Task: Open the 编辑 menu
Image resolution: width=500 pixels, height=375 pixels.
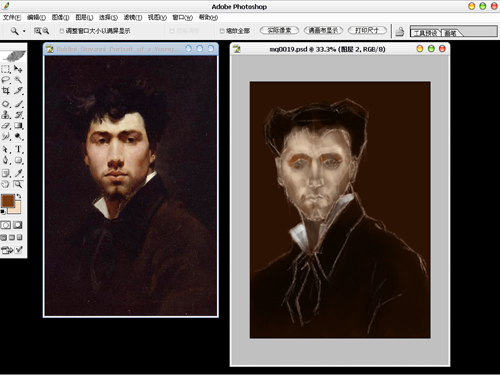Action: (x=36, y=17)
